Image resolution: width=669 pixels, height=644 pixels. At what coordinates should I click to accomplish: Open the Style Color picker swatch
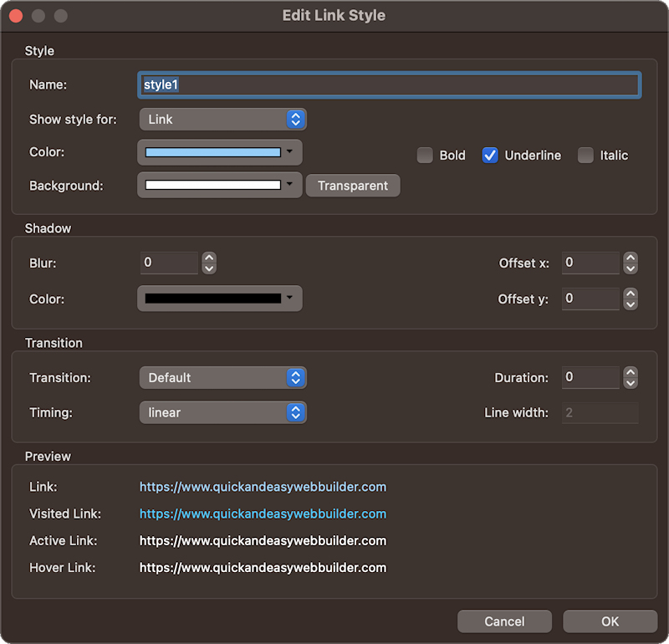tap(219, 152)
